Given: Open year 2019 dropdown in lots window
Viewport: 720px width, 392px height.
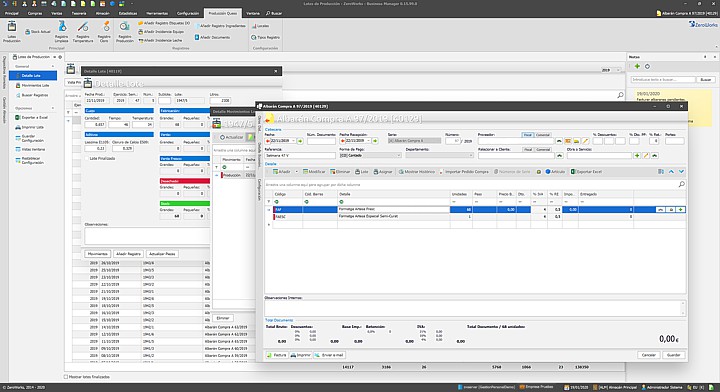Looking at the screenshot, I should pos(618,70).
